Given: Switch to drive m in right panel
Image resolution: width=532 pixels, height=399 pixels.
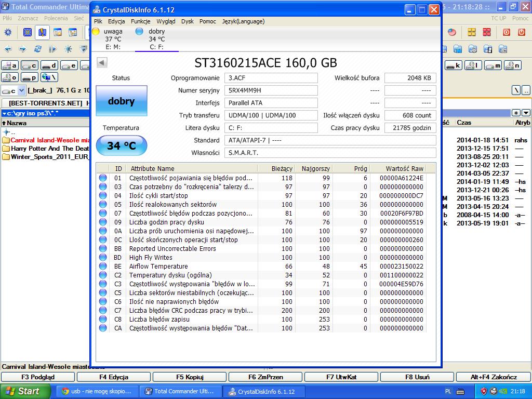Looking at the screenshot, I should coord(493,65).
